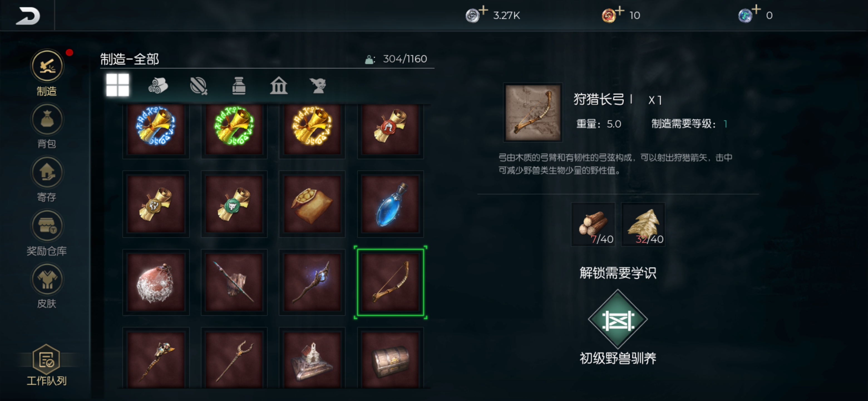
Task: Filter recipes by creature goblin tab
Action: 319,86
